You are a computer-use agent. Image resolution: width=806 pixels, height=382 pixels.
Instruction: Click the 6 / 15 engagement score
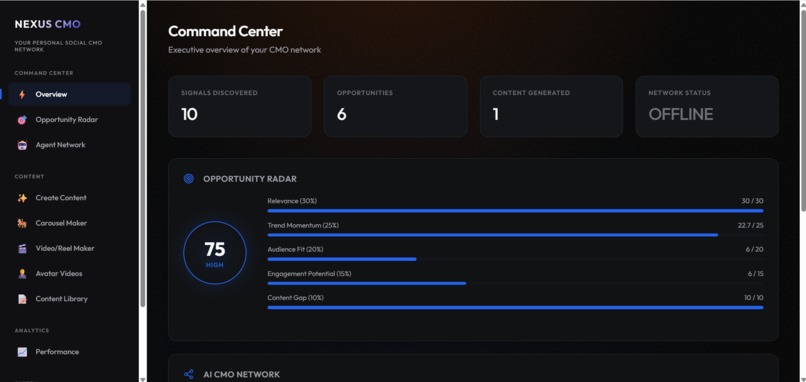756,274
